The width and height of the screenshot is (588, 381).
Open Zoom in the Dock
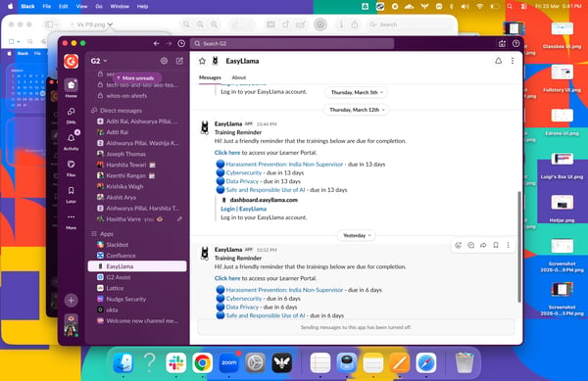coord(228,362)
